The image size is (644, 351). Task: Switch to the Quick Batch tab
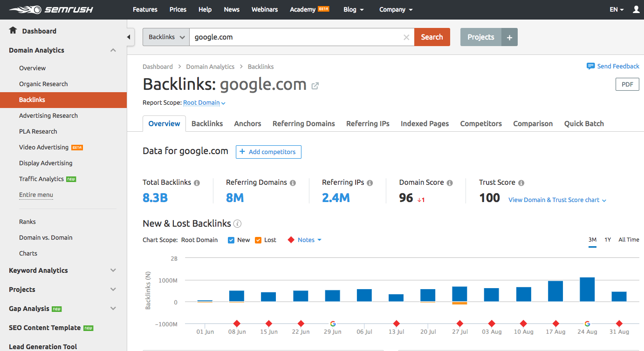584,123
